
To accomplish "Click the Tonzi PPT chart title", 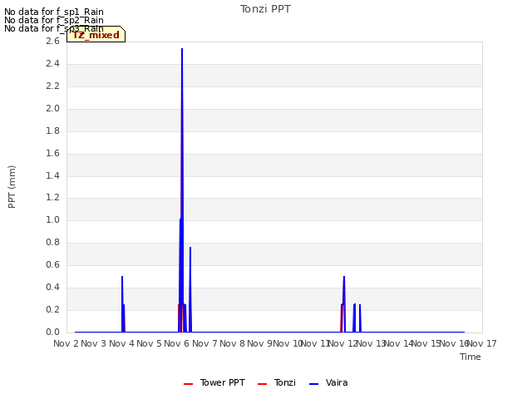I will (265, 9).
